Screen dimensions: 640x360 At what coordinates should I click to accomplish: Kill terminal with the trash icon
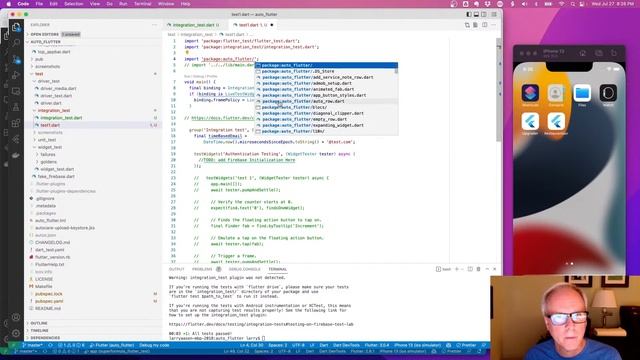point(478,269)
